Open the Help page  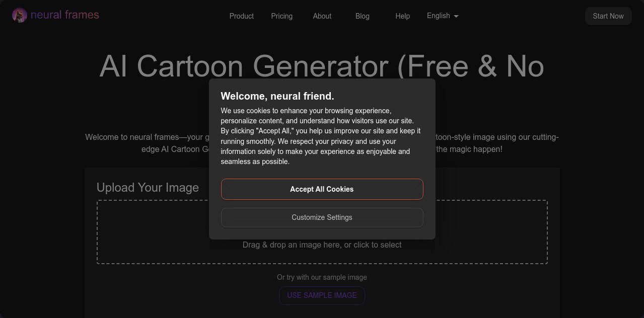pyautogui.click(x=402, y=16)
